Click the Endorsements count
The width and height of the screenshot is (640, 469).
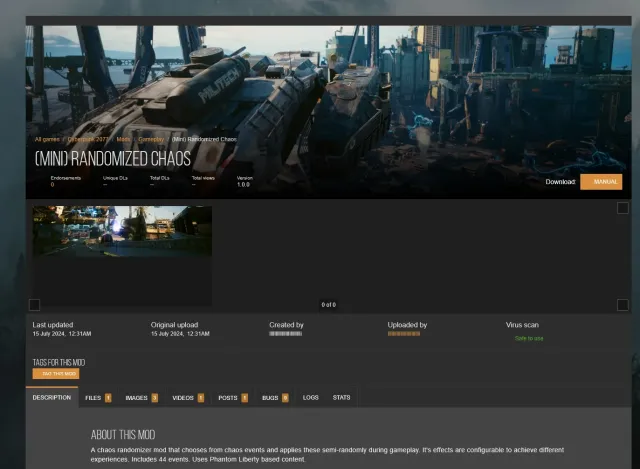click(x=52, y=184)
